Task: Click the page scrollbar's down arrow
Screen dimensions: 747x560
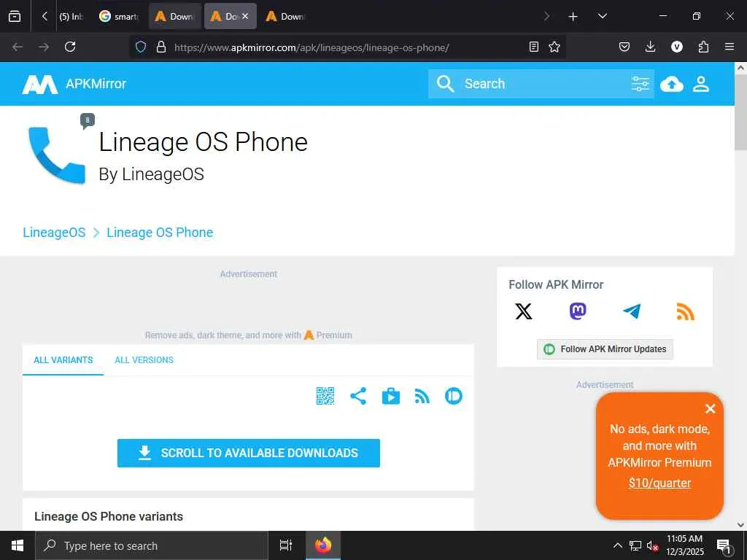Action: [x=740, y=525]
